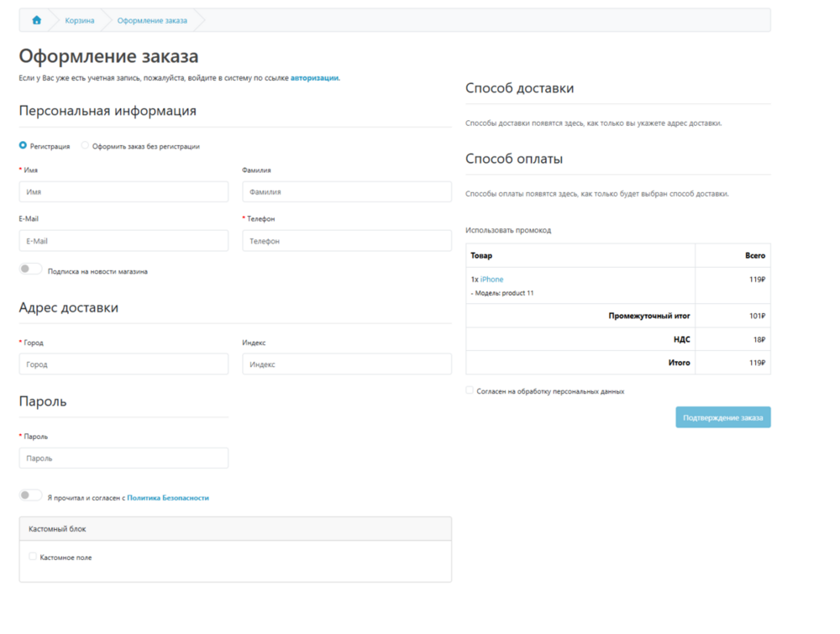
Task: Click the Персональная информация heading
Action: [108, 110]
